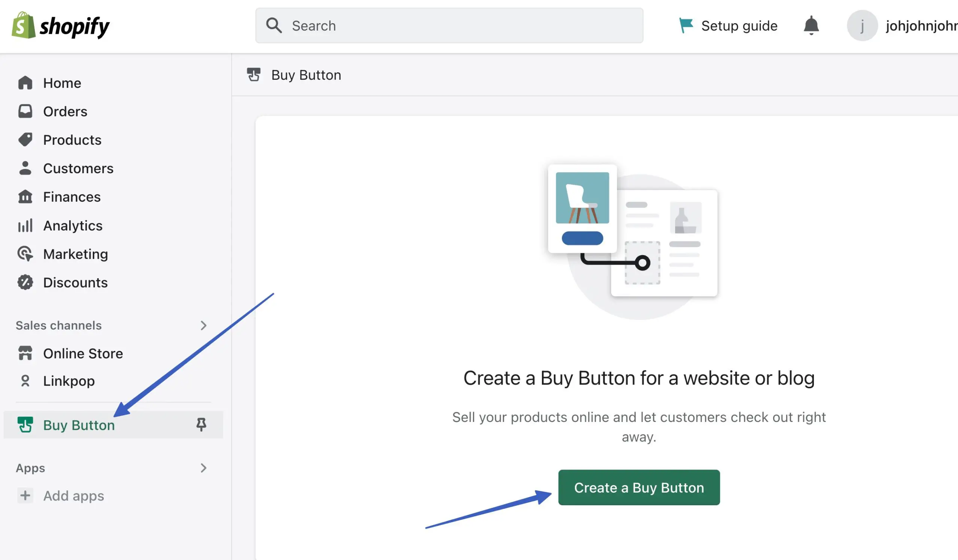Click the Buy Button page title
The height and width of the screenshot is (560, 958).
coord(306,75)
